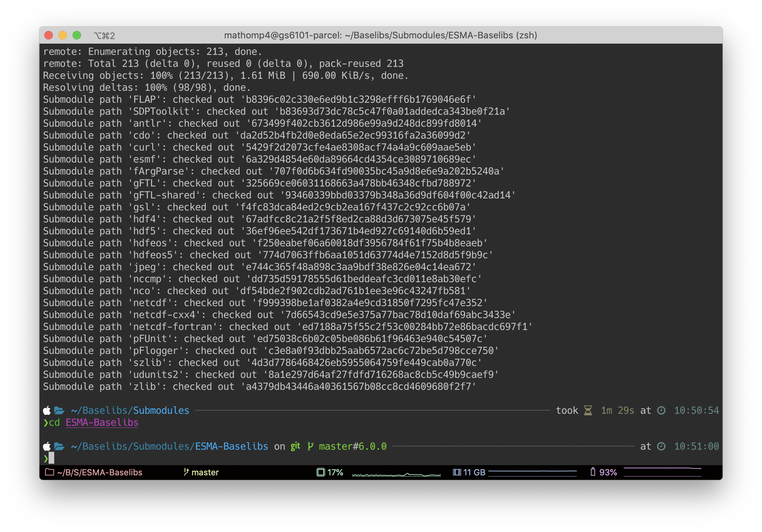Click the master#6.0.0 branch text
762x532 pixels.
tap(352, 446)
